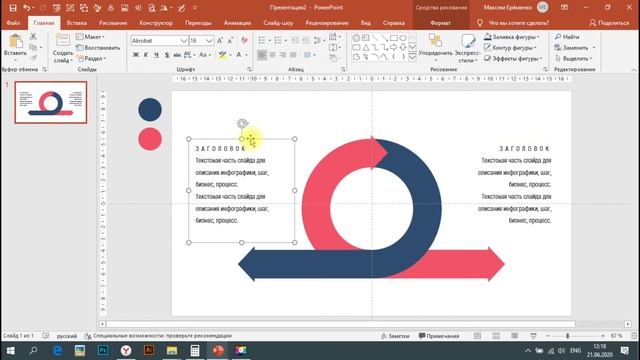Screen dimensions: 640x360
Task: Toggle text shadow (S) formatting
Action: coord(167,55)
